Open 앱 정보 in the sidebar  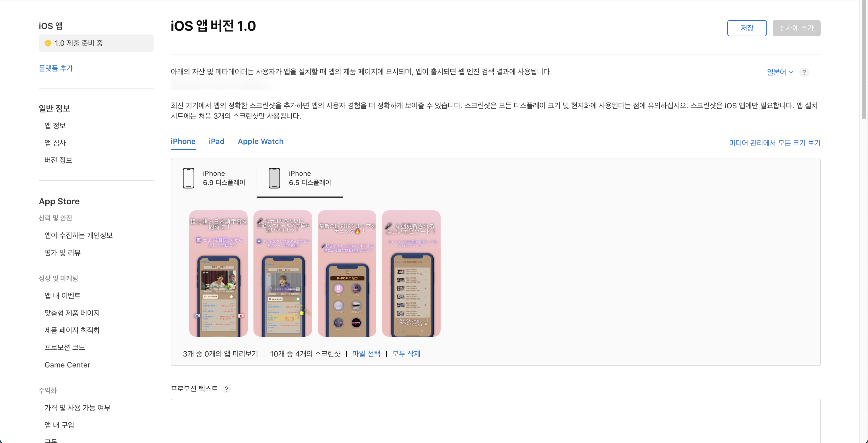55,126
